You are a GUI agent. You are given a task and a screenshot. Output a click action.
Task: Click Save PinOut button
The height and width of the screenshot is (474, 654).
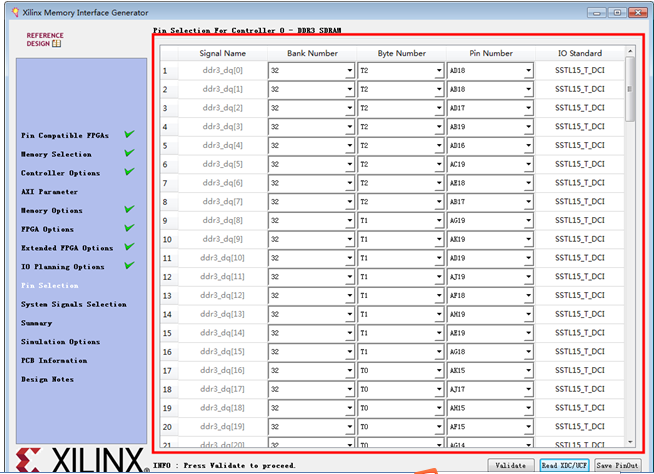[x=617, y=465]
